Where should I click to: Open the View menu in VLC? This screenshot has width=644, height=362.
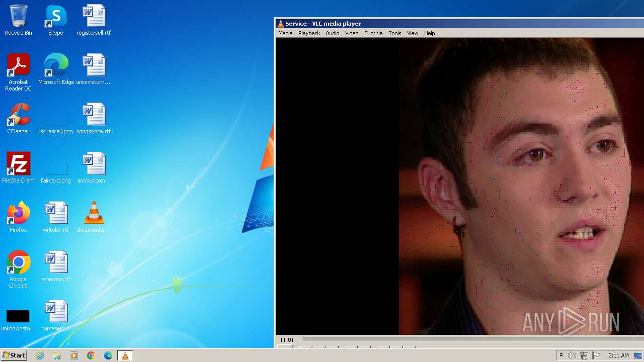[x=413, y=33]
